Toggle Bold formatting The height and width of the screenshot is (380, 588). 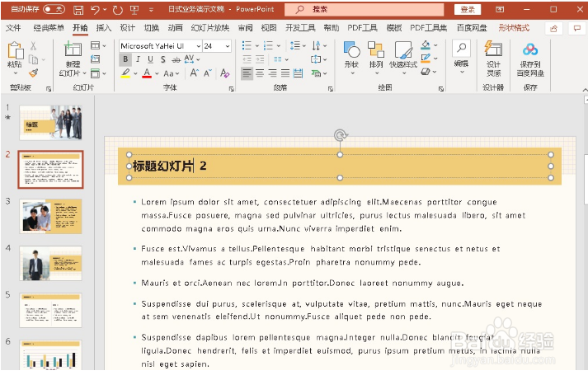click(x=125, y=59)
